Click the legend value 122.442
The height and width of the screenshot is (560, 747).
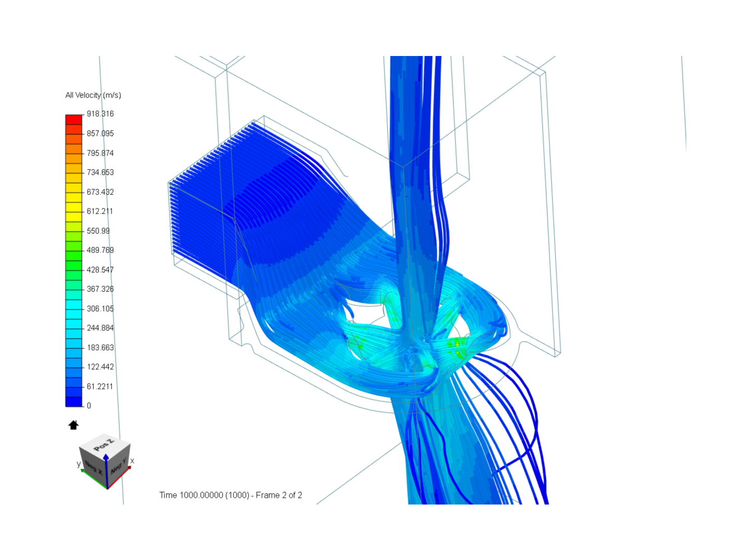coord(100,367)
